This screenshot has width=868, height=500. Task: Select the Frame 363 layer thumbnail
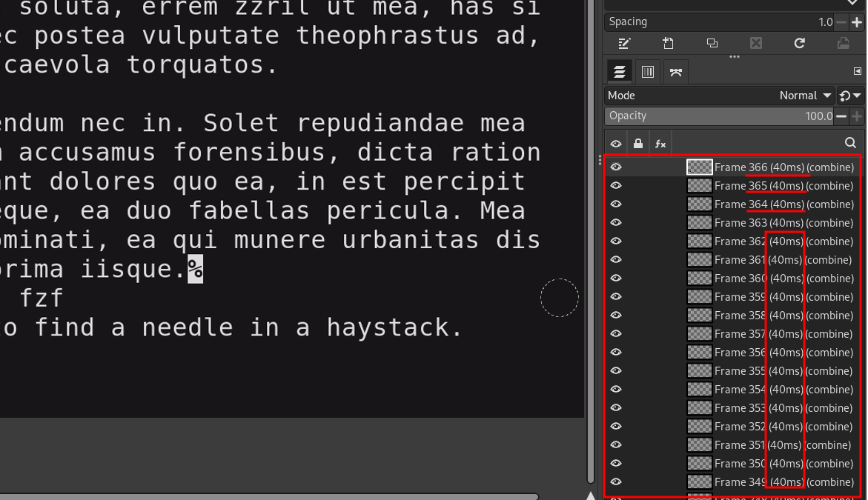[699, 222]
